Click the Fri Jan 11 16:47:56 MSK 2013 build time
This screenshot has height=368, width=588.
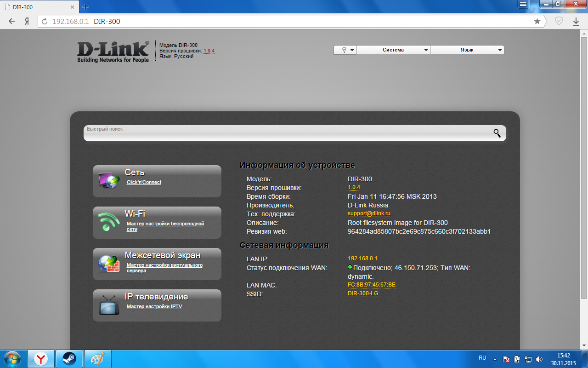click(392, 196)
